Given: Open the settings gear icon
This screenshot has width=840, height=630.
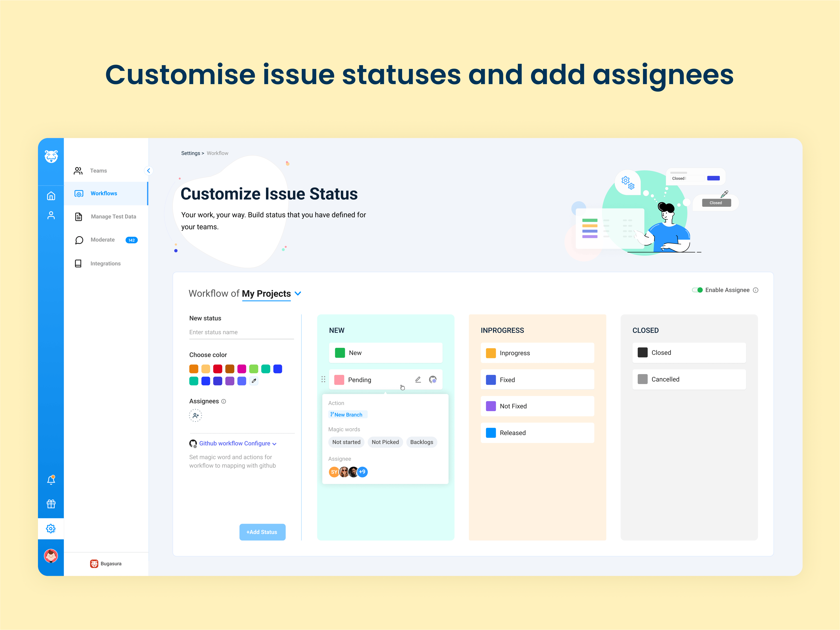Looking at the screenshot, I should (x=51, y=528).
